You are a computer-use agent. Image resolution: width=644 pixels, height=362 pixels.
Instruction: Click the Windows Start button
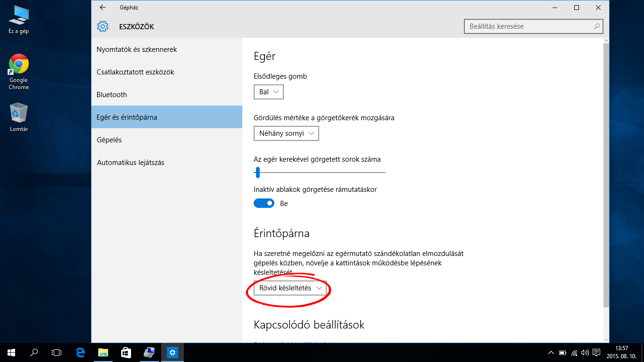point(11,352)
